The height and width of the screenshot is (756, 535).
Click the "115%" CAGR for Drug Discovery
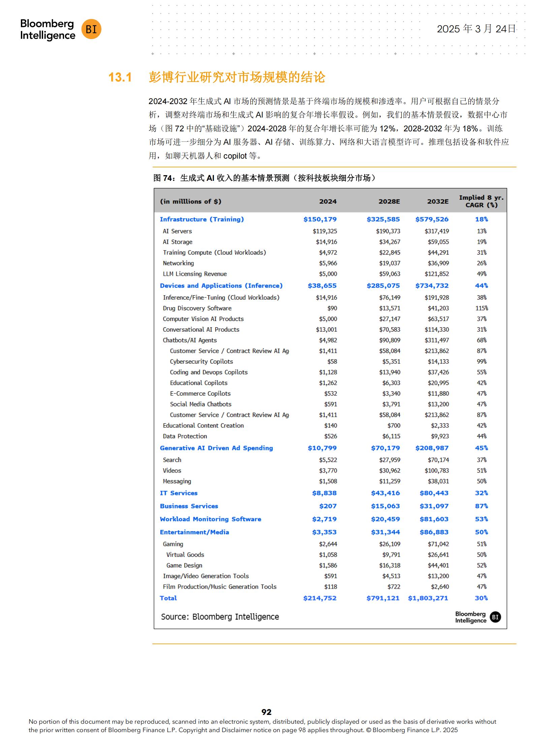[x=482, y=308]
